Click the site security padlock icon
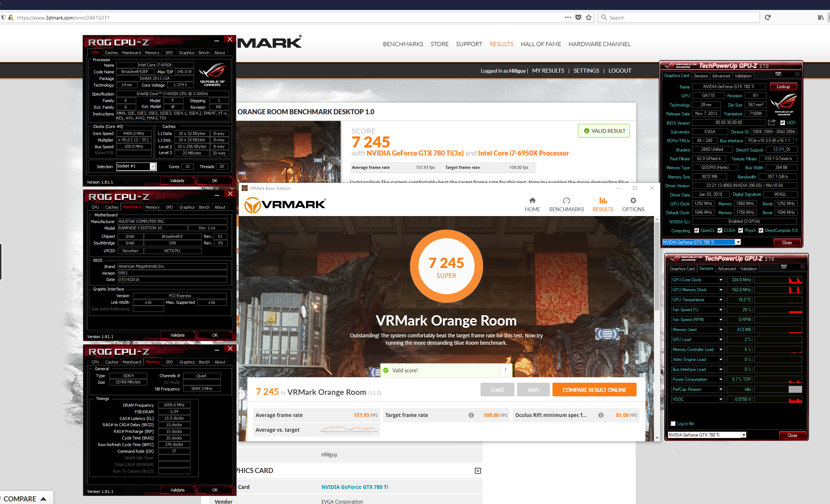 11,17
